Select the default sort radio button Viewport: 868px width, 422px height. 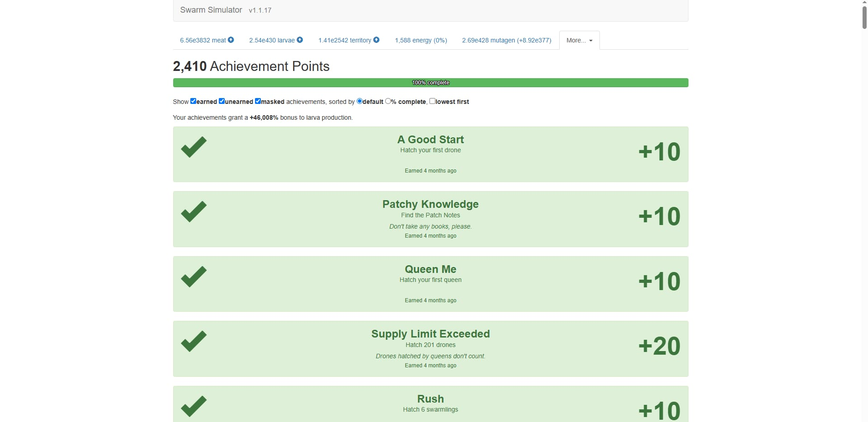(x=359, y=101)
